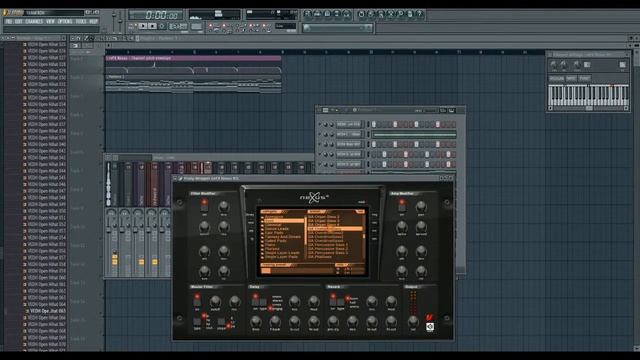Image resolution: width=640 pixels, height=360 pixels.
Task: Toggle second step pad of fourth sequencer channel
Action: click(x=379, y=154)
